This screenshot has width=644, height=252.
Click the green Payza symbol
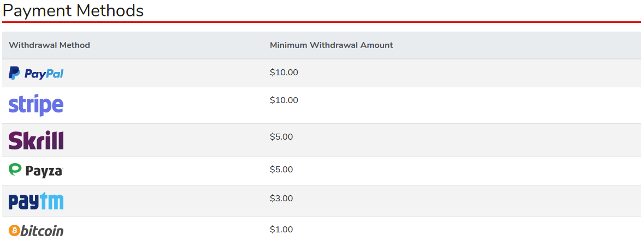tap(15, 170)
